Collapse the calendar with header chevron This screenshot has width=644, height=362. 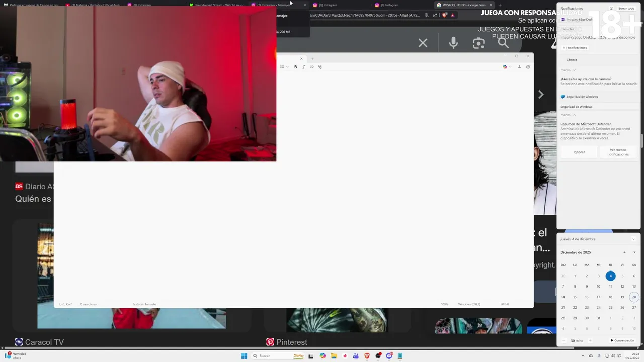click(633, 239)
